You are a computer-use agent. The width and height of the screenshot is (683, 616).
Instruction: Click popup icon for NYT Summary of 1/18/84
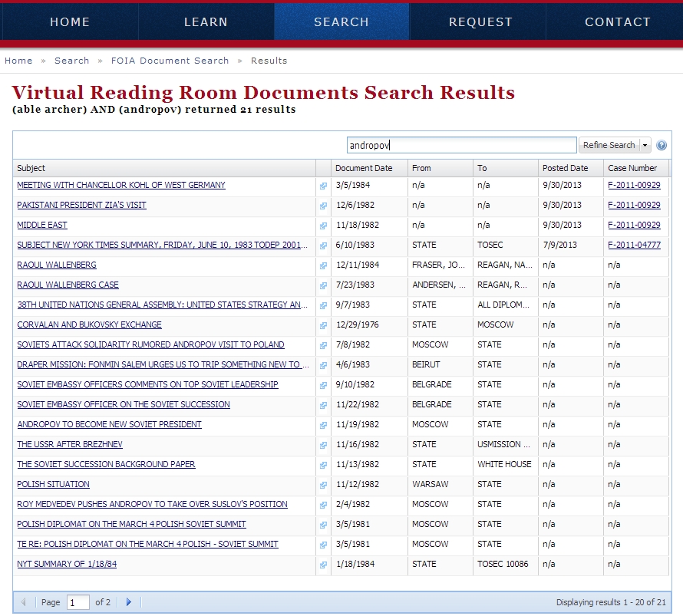(323, 565)
